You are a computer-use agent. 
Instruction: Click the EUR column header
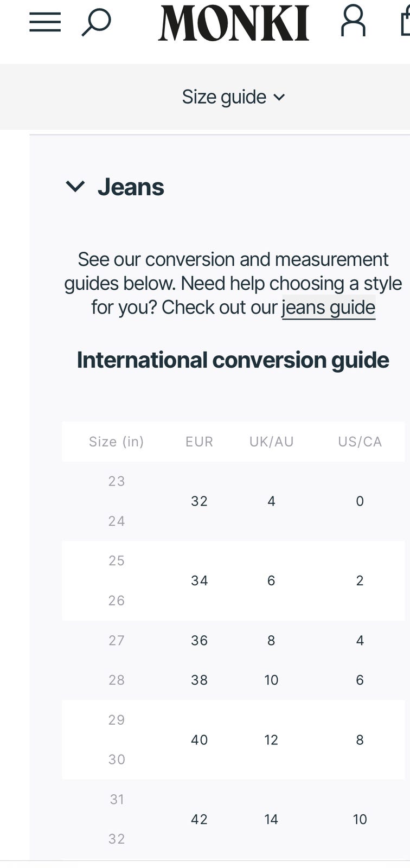tap(199, 442)
